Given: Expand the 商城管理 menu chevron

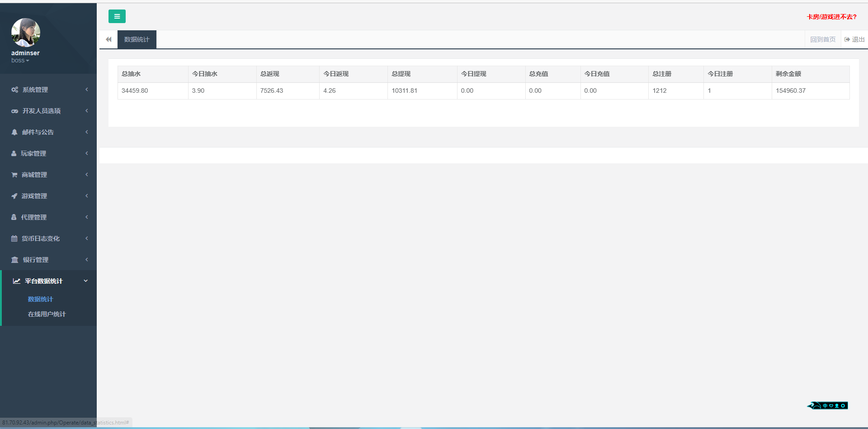Looking at the screenshot, I should click(86, 175).
